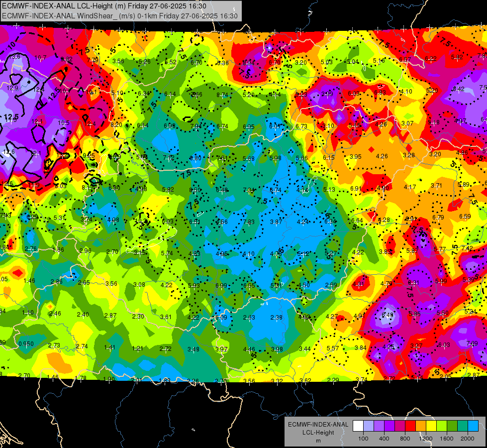Click the wind shear value 5.48
This screenshot has height=448, width=487.
388,315
